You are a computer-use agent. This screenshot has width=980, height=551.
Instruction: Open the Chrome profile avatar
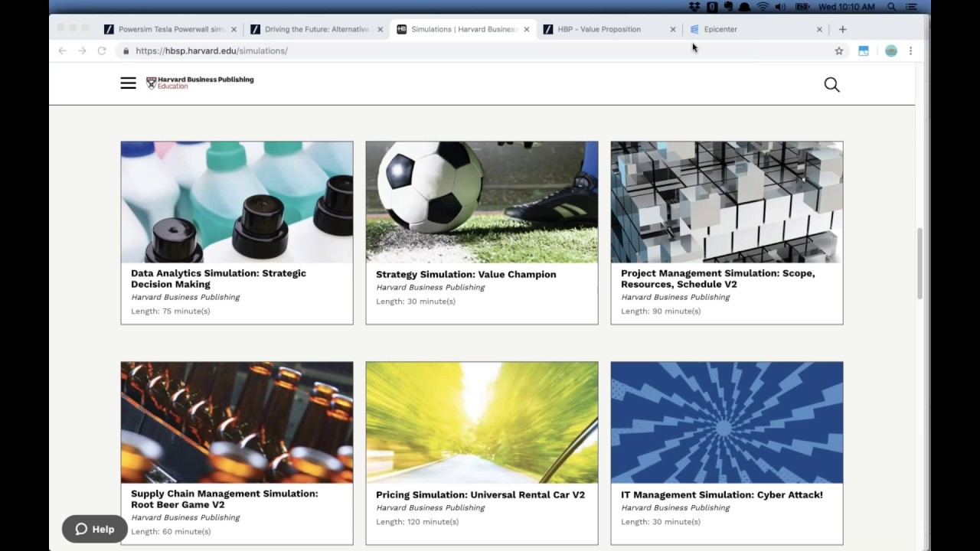[890, 51]
